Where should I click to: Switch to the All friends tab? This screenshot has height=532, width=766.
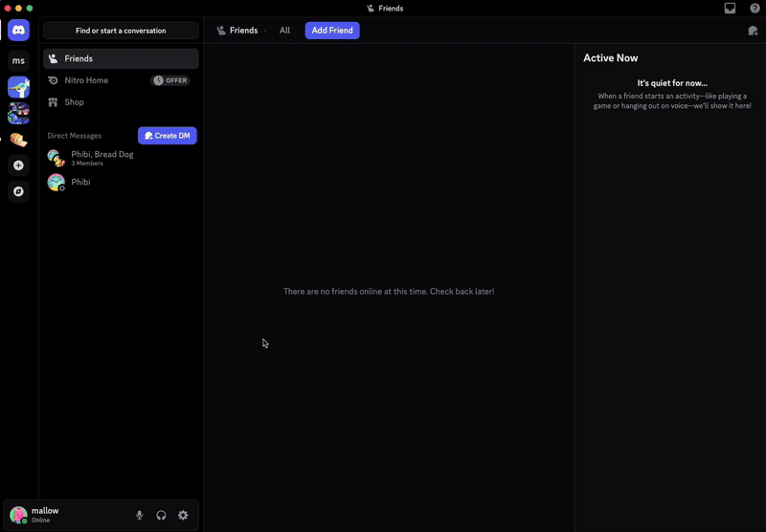tap(284, 31)
